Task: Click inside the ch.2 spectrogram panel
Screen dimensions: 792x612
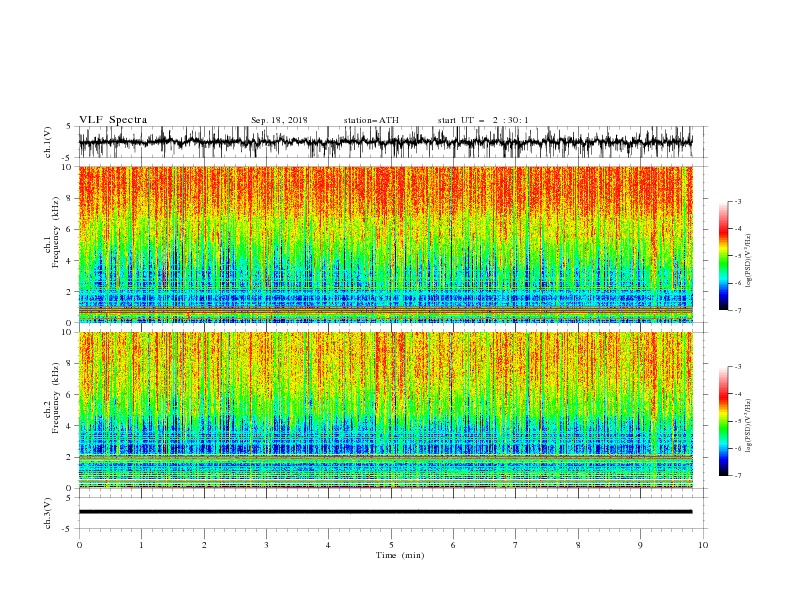Action: tap(385, 410)
